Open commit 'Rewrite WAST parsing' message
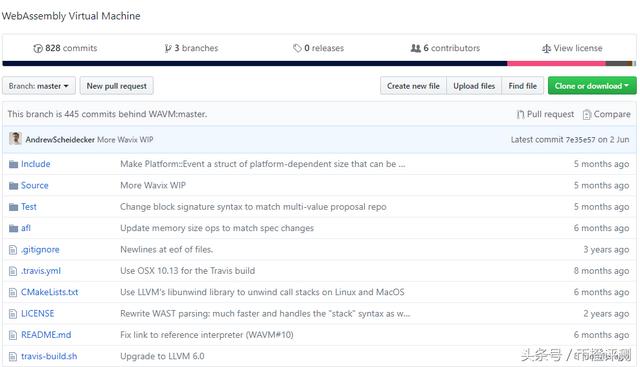This screenshot has height=367, width=640. [265, 314]
